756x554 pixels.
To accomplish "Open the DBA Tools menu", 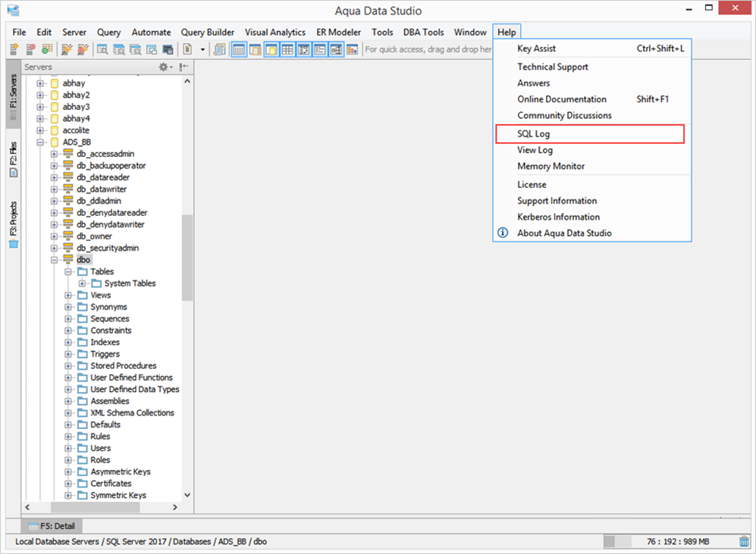I will pos(423,33).
